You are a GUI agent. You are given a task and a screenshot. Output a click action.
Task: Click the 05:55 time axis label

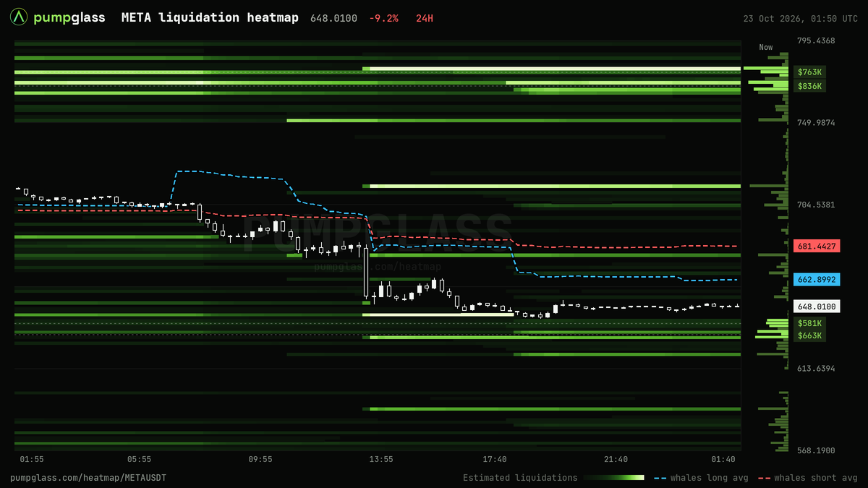139,459
